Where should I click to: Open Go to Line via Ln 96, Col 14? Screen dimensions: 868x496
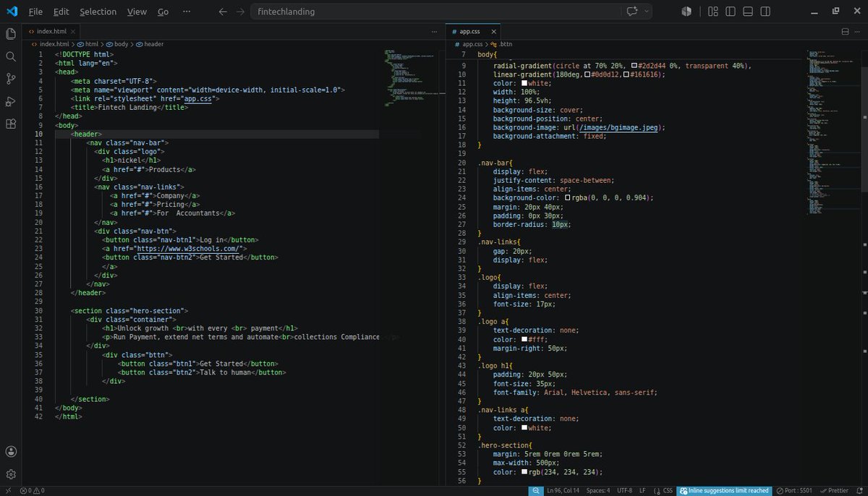(x=564, y=490)
